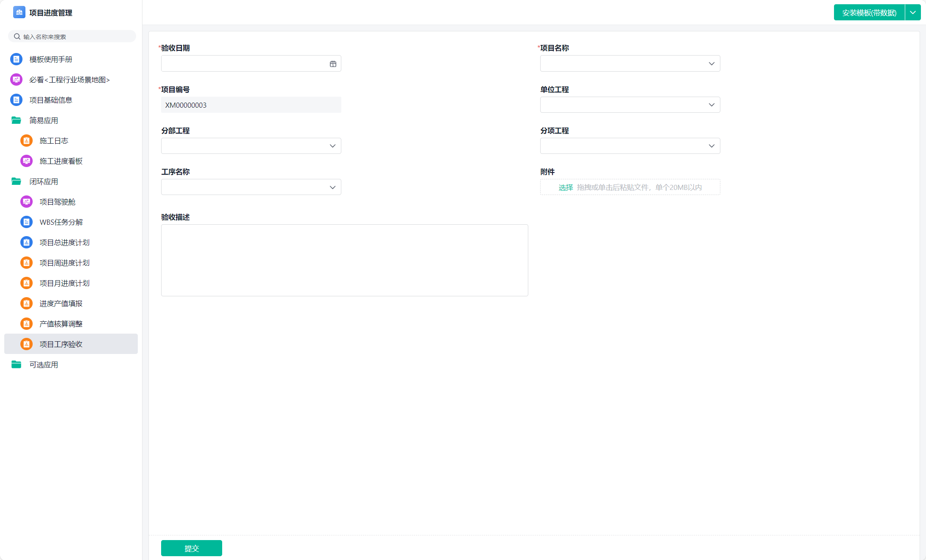Click the 项目总进度计划 blue icon
Image resolution: width=926 pixels, height=560 pixels.
26,242
